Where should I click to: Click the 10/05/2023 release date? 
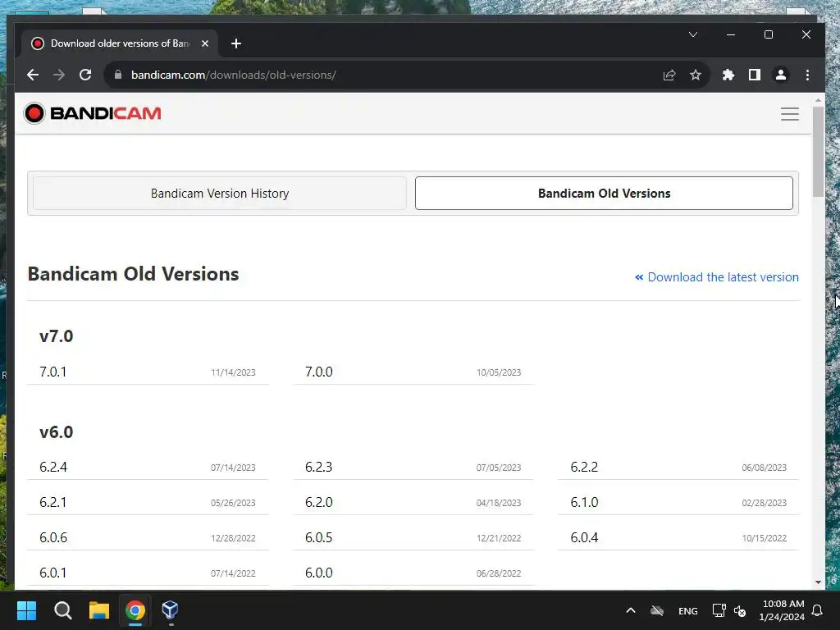[x=499, y=373]
